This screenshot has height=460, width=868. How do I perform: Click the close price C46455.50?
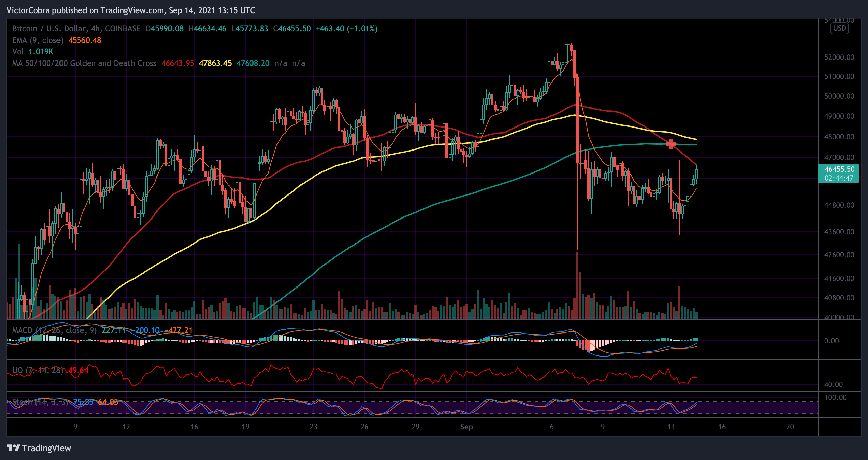click(292, 29)
